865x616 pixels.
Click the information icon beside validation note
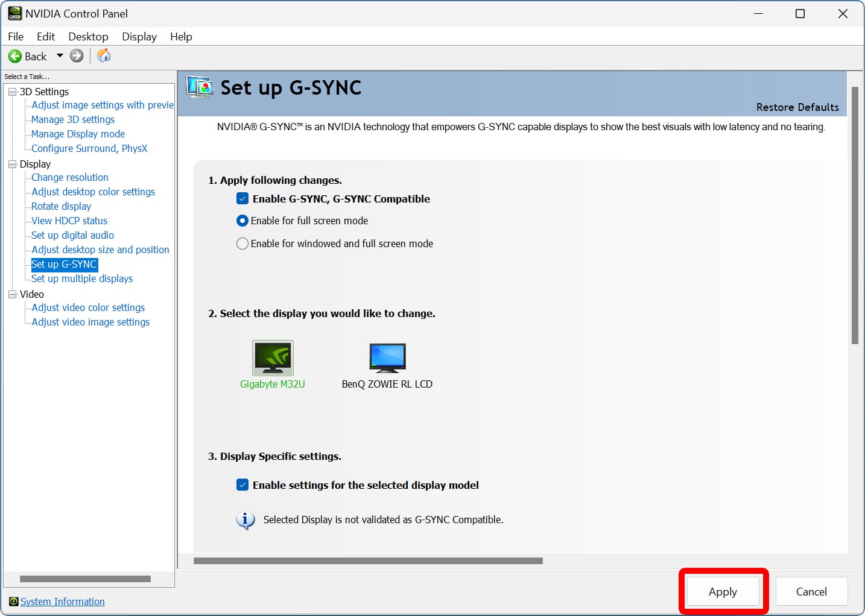pos(245,520)
